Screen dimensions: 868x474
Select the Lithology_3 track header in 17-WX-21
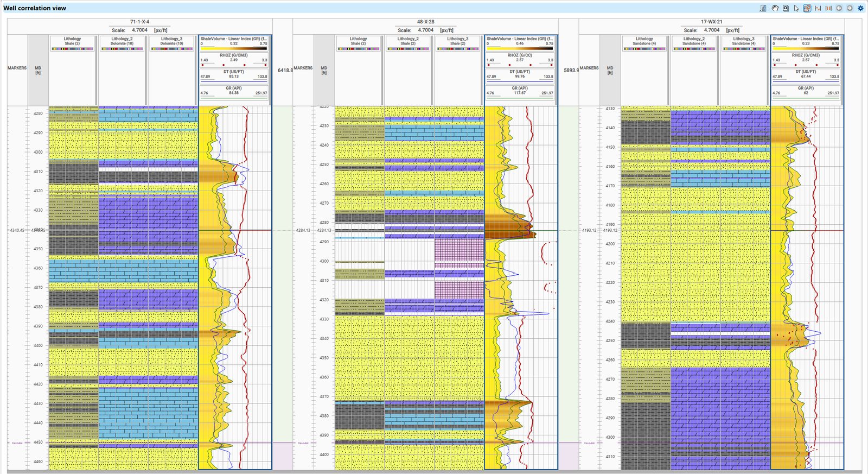coord(744,43)
